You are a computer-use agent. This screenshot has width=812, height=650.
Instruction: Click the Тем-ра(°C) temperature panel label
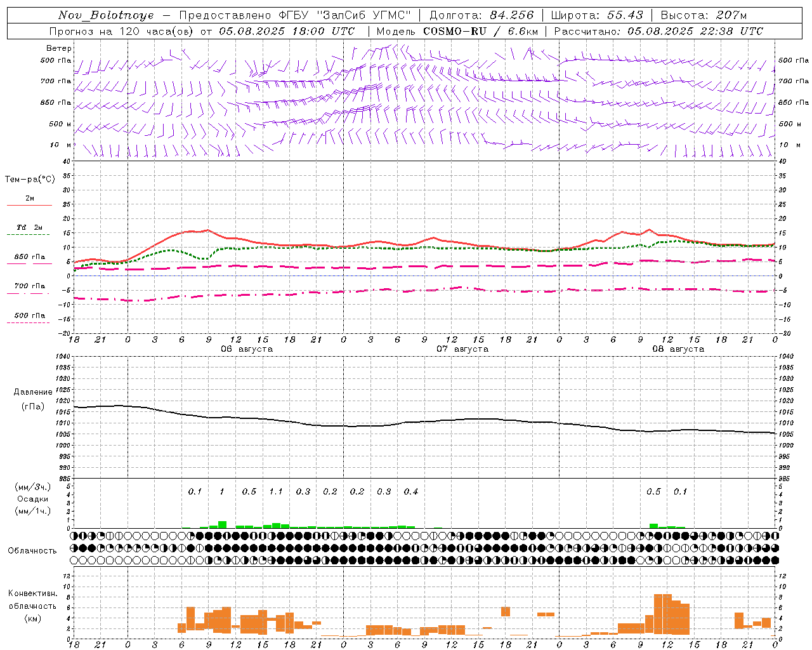(30, 180)
